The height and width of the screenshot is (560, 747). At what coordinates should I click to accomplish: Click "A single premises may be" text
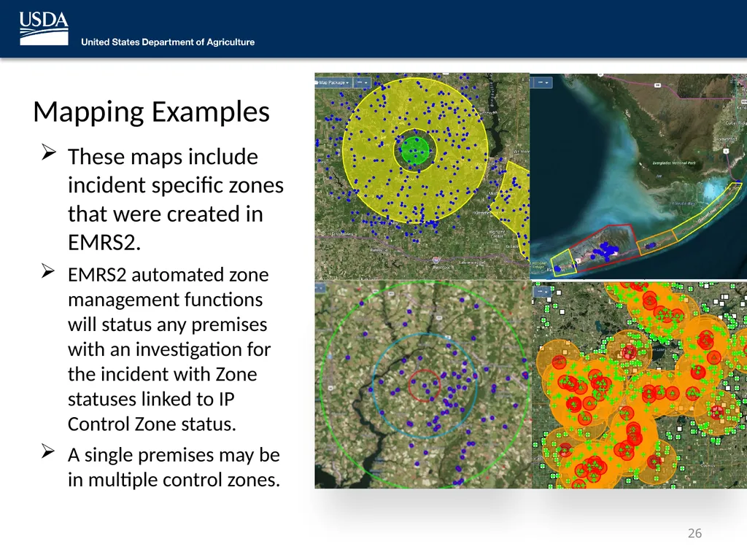[x=174, y=455]
